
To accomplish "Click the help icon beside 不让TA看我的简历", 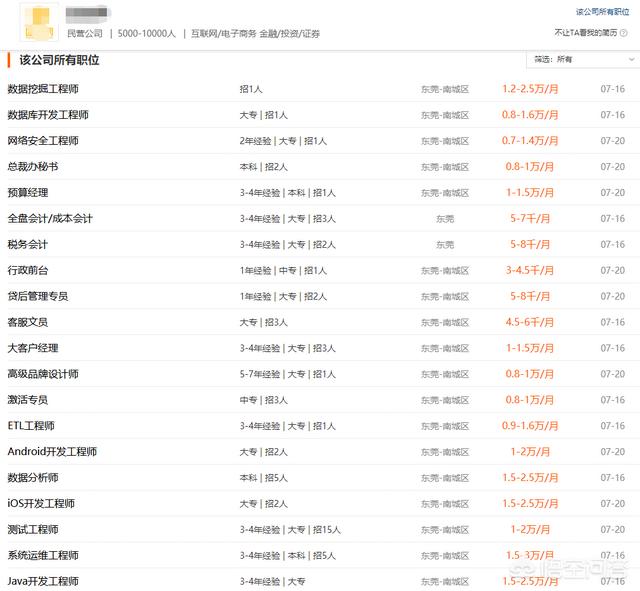I will [x=624, y=33].
